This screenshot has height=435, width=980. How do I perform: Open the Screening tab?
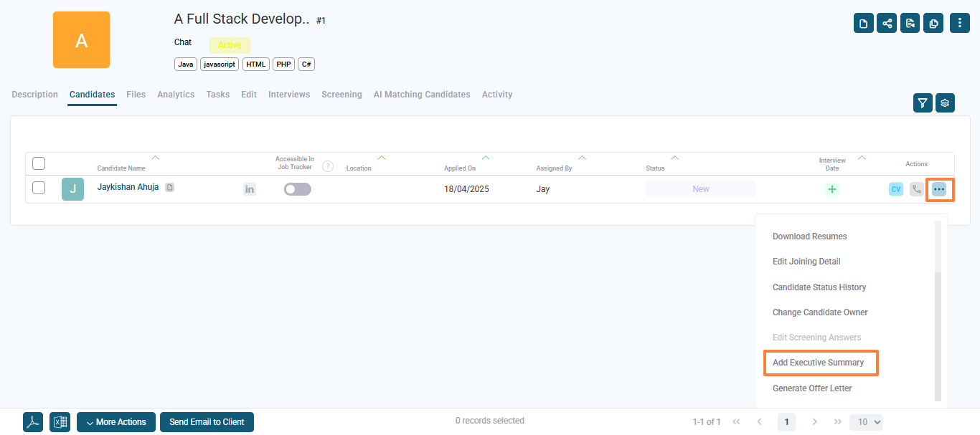(341, 95)
